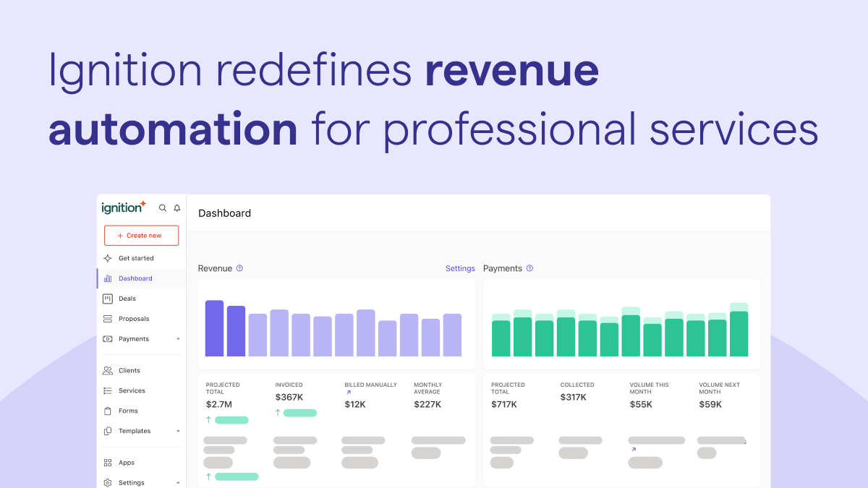Click the Billed Manually arrow link icon
This screenshot has width=868, height=488.
(x=348, y=393)
